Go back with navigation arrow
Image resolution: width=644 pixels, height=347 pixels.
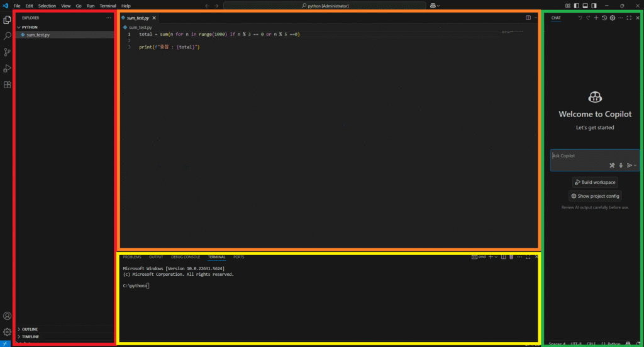207,6
